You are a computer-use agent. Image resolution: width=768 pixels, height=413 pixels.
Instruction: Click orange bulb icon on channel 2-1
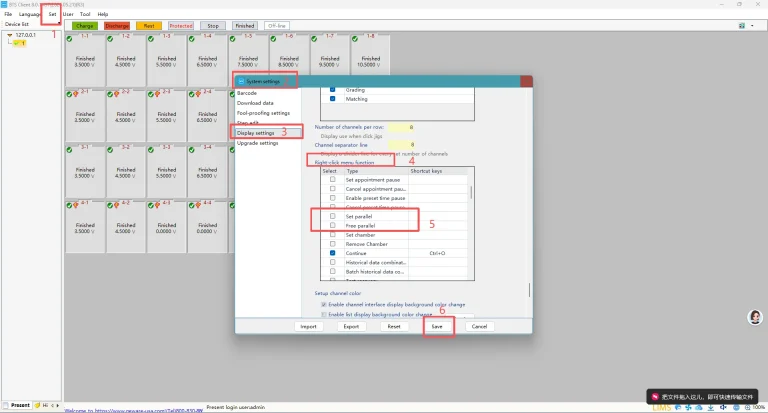point(76,94)
